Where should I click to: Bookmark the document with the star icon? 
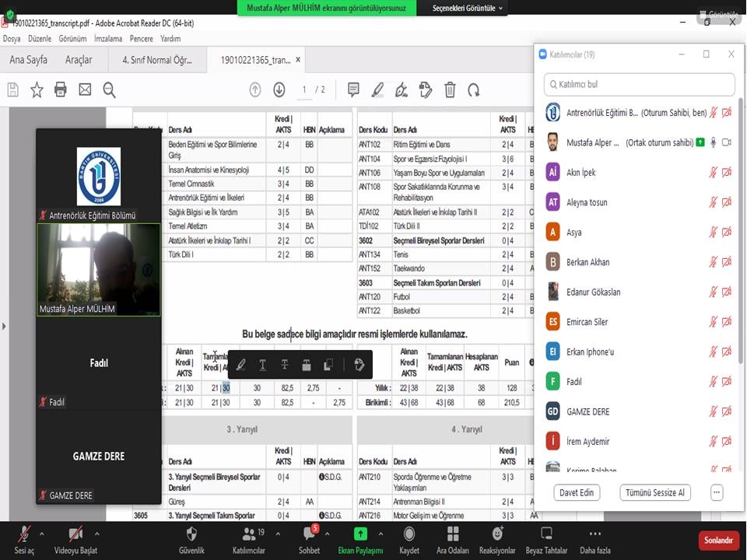click(x=37, y=90)
